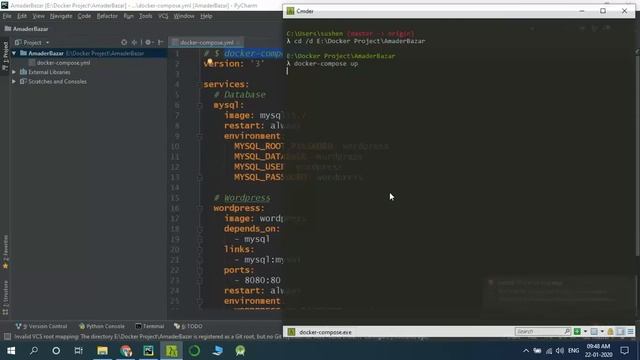Open Android Studio icon on taskbar
640x360 pixels.
click(240, 351)
